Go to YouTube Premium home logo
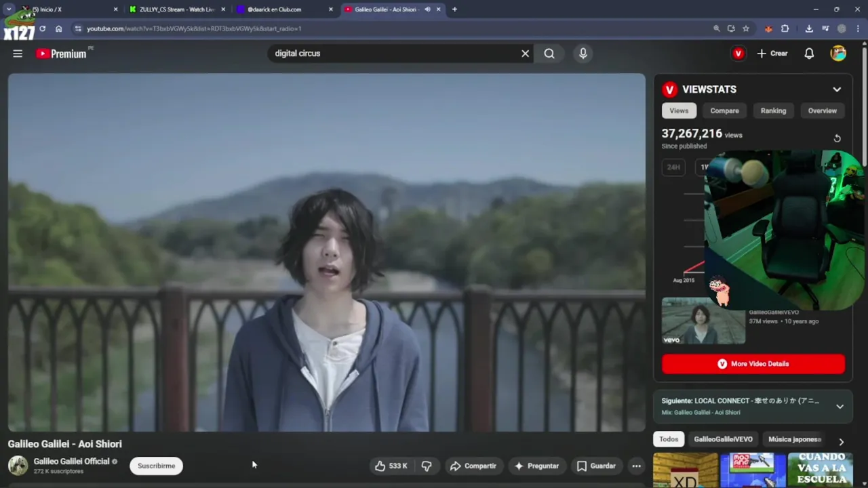This screenshot has width=868, height=488. [x=62, y=54]
